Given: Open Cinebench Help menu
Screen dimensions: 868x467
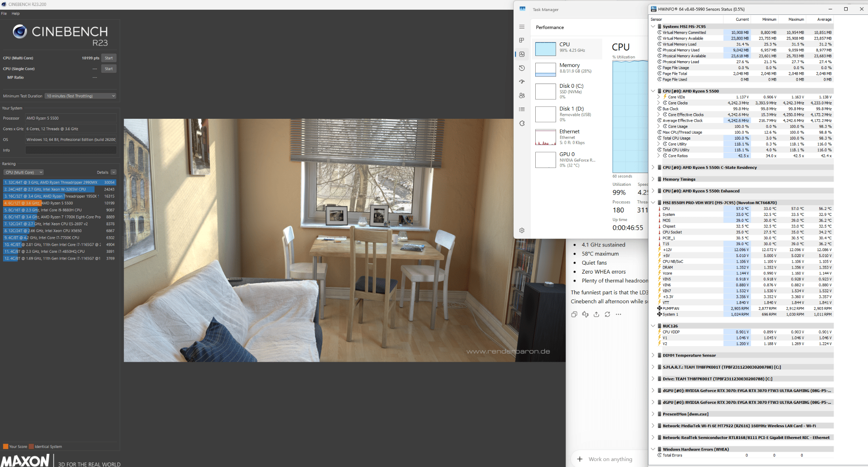Looking at the screenshot, I should click(x=16, y=14).
